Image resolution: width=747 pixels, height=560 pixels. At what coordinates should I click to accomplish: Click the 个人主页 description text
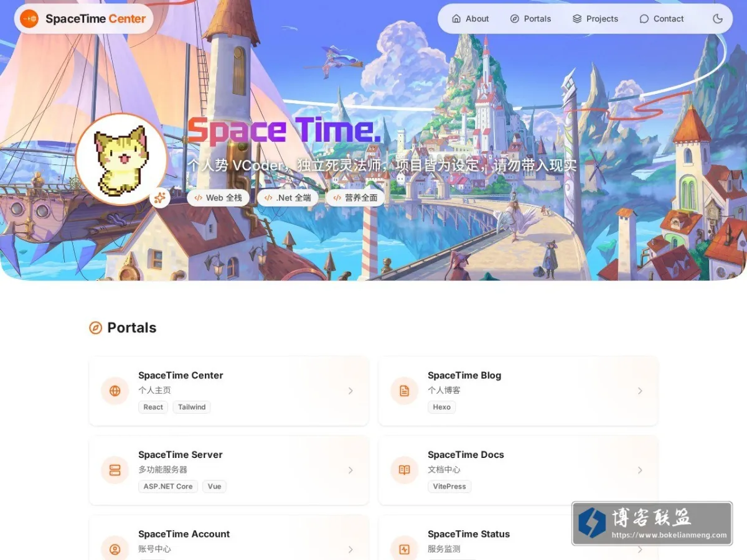click(x=154, y=390)
